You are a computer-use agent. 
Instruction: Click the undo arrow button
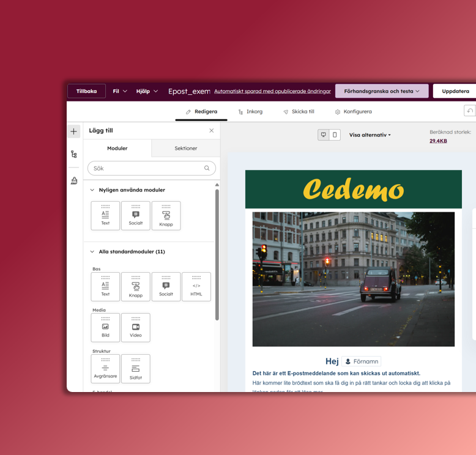[470, 111]
